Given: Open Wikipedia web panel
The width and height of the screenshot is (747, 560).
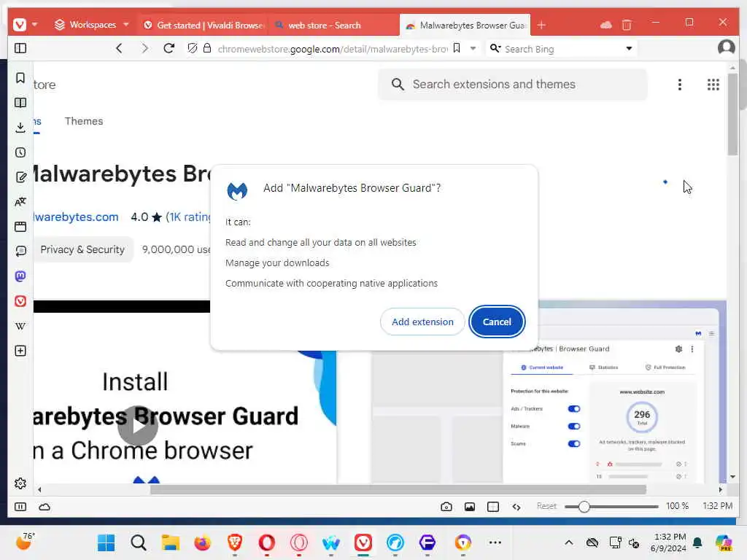Looking at the screenshot, I should 20,326.
